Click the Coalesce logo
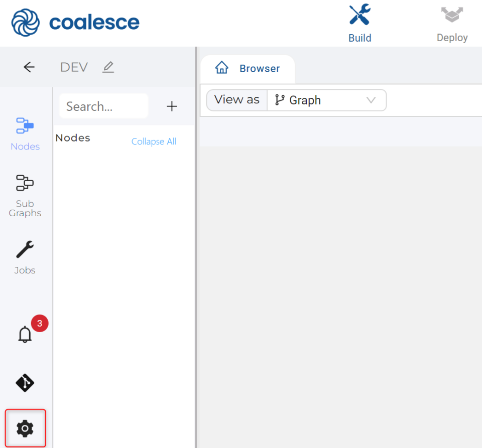 pos(74,22)
